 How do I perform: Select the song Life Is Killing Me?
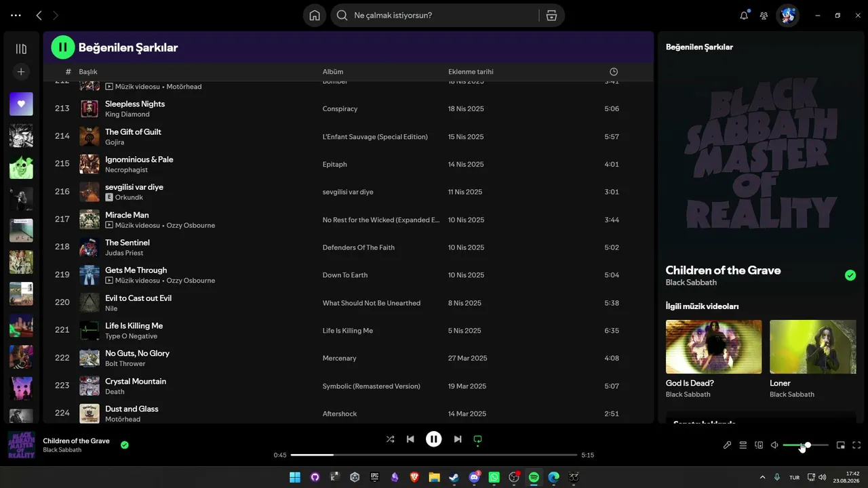(x=134, y=326)
